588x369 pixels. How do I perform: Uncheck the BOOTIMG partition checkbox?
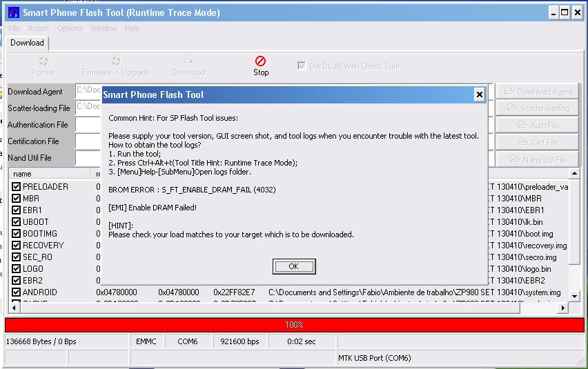click(16, 233)
